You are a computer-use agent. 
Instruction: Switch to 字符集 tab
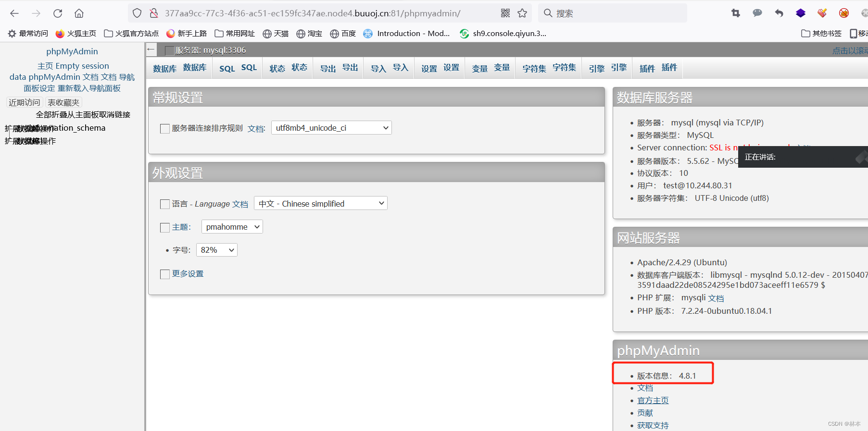click(x=549, y=68)
